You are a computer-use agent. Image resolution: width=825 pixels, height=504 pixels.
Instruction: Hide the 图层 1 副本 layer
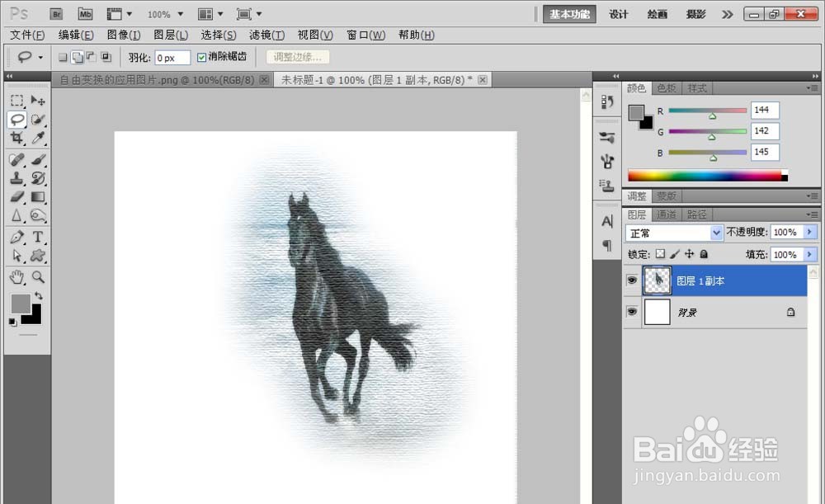(632, 280)
